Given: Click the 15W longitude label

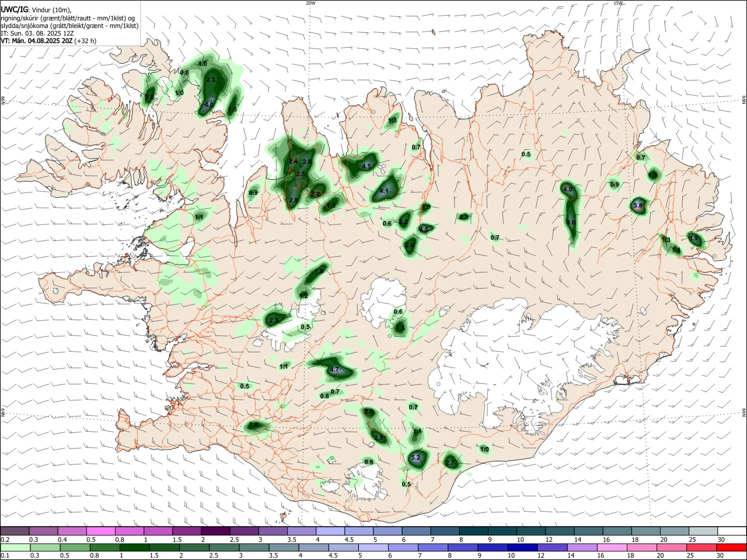Looking at the screenshot, I should tap(619, 3).
